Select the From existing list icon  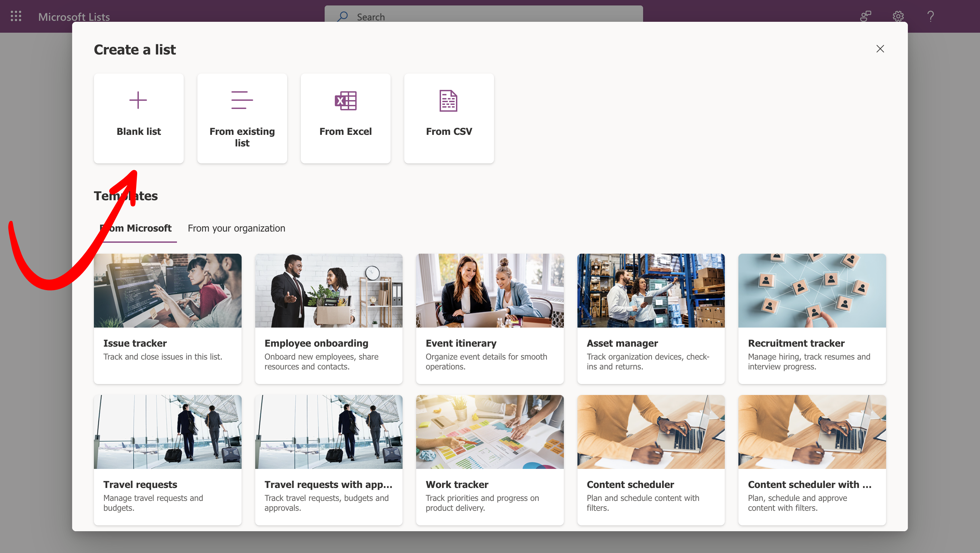pyautogui.click(x=242, y=100)
